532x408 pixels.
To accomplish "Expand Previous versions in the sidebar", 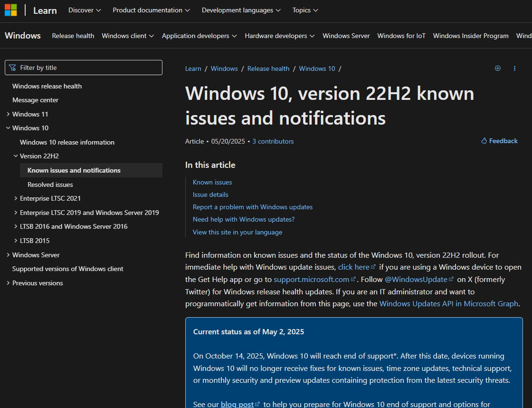I will (x=8, y=282).
